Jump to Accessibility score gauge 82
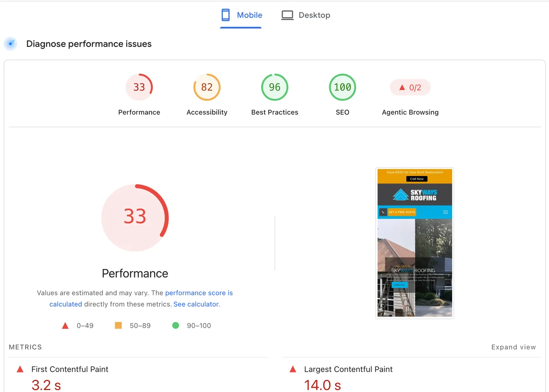Viewport: 549px width, 392px height. pos(207,87)
